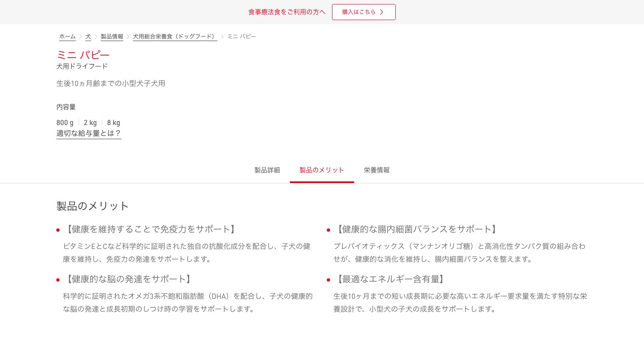This screenshot has width=644, height=362.
Task: Switch to the 製品詳細 tab
Action: pos(267,170)
